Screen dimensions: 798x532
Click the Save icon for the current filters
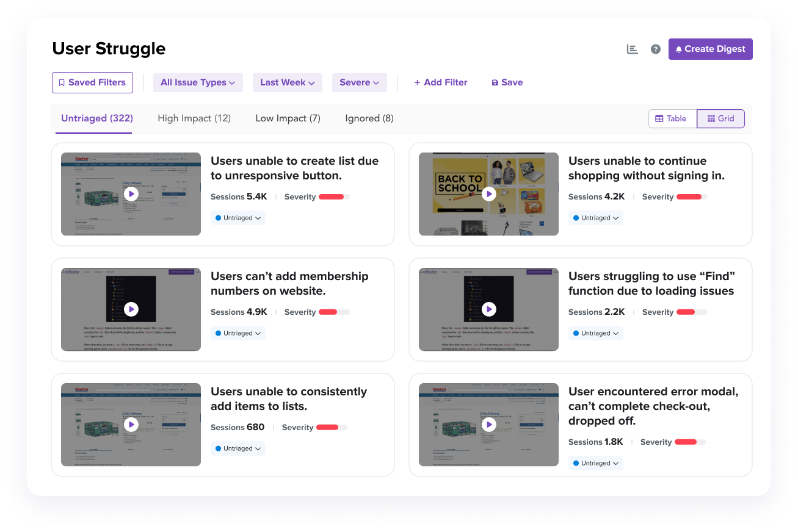495,82
